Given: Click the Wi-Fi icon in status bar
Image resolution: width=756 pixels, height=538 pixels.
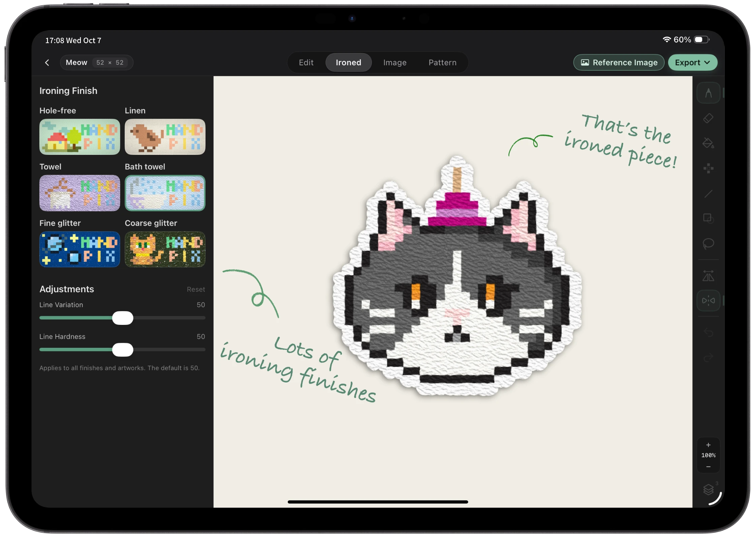Looking at the screenshot, I should pyautogui.click(x=666, y=40).
